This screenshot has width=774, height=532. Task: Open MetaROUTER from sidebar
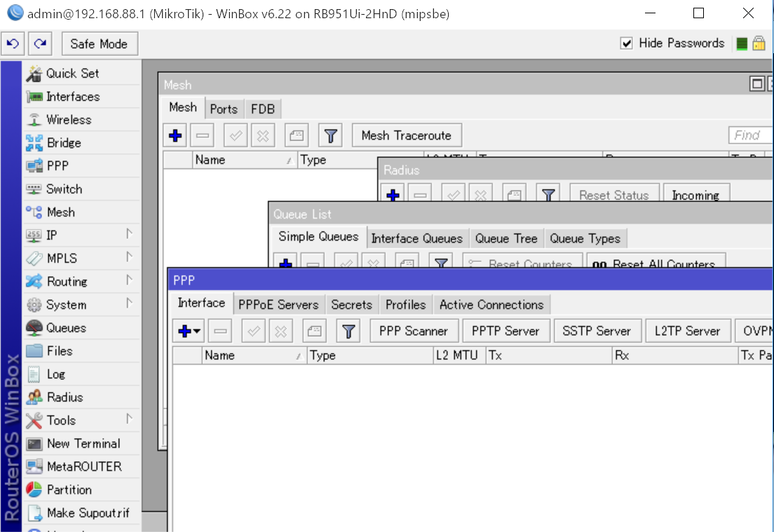pos(82,467)
